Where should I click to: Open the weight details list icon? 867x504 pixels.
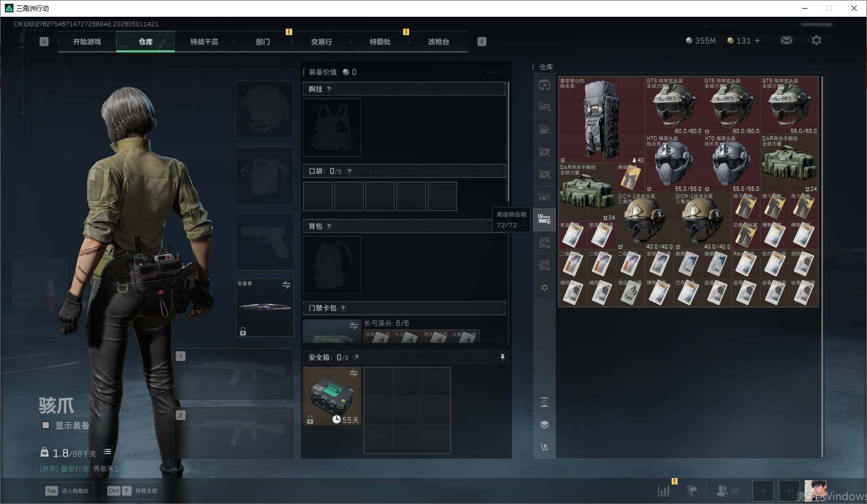coord(107,452)
